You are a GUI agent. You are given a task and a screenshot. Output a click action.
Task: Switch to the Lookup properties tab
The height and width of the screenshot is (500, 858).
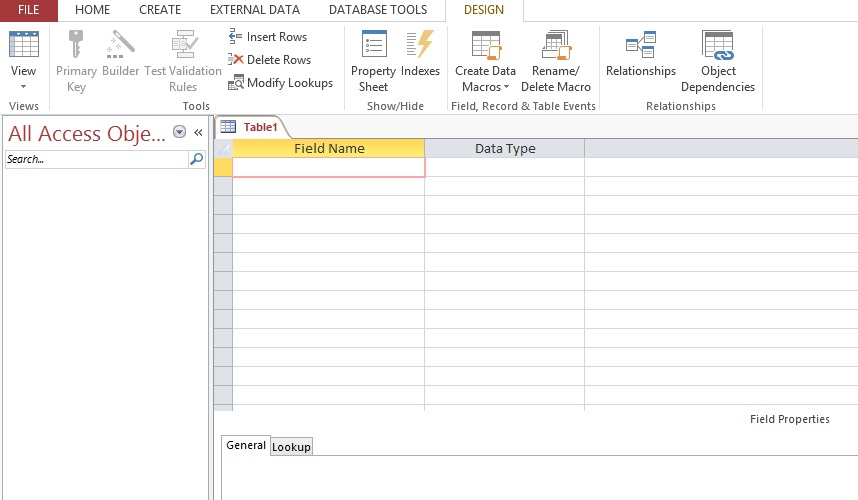point(291,446)
